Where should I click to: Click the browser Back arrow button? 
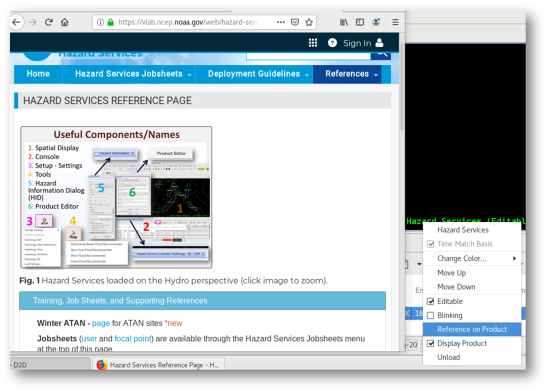(x=16, y=22)
